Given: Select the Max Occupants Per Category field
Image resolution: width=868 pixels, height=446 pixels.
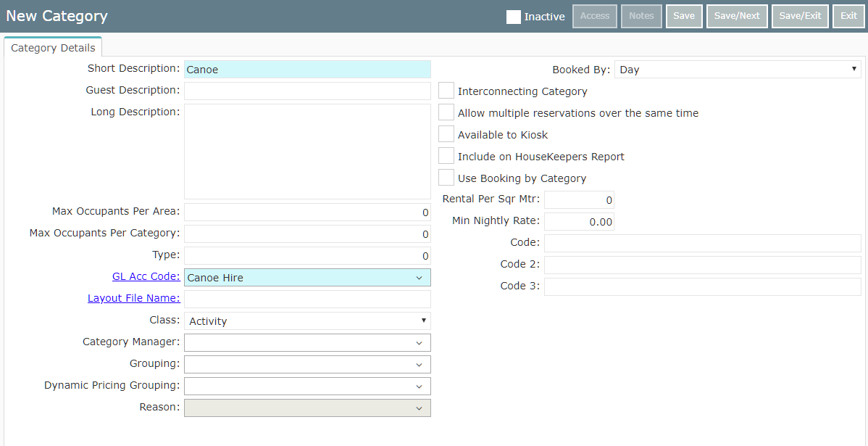Looking at the screenshot, I should tap(307, 234).
